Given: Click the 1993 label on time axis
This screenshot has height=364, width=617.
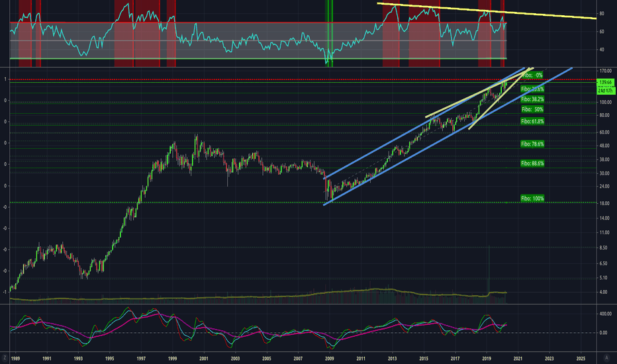Looking at the screenshot, I should pyautogui.click(x=78, y=359).
